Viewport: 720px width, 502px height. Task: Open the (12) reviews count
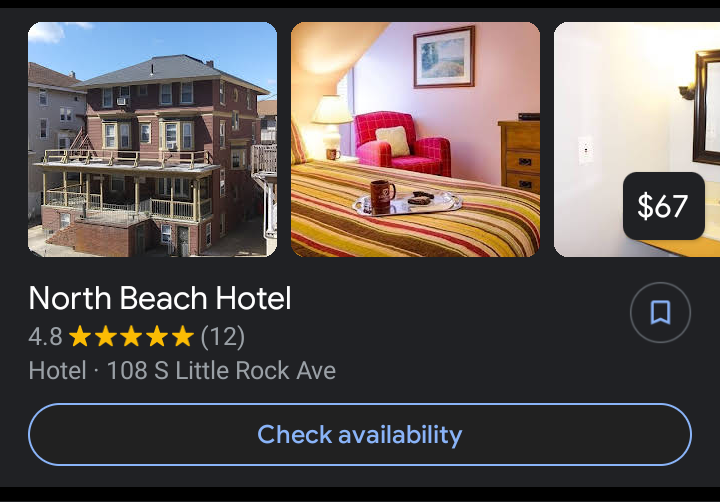tap(223, 337)
